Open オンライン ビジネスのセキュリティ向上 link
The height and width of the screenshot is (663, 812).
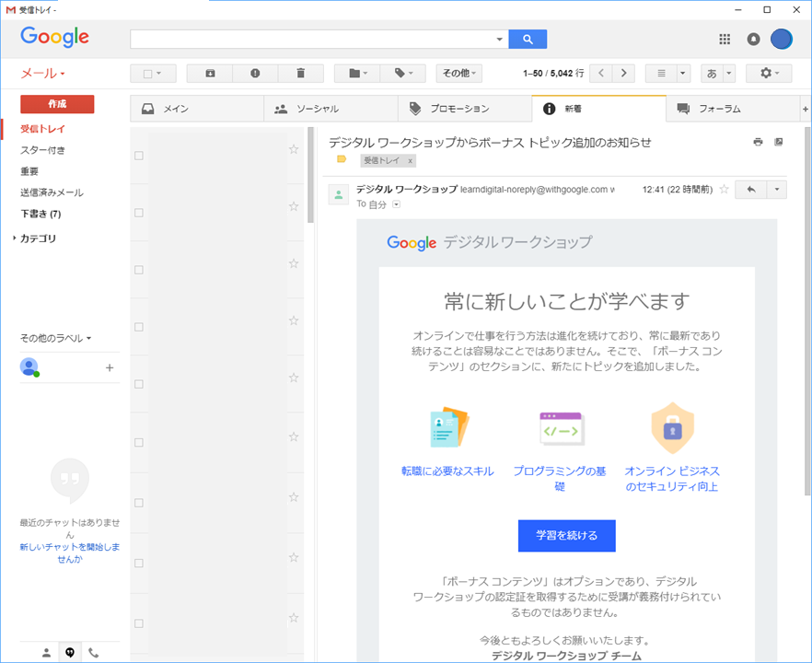coord(672,479)
